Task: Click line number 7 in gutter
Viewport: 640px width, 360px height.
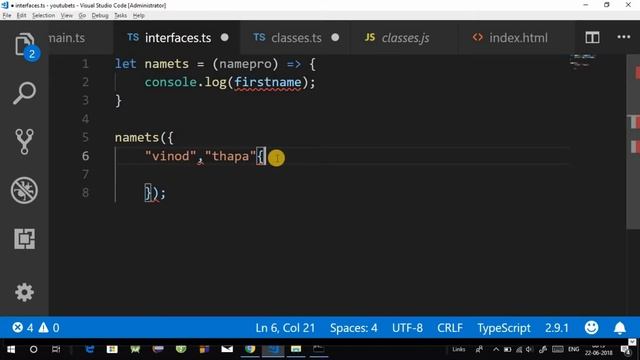Action: coord(85,174)
